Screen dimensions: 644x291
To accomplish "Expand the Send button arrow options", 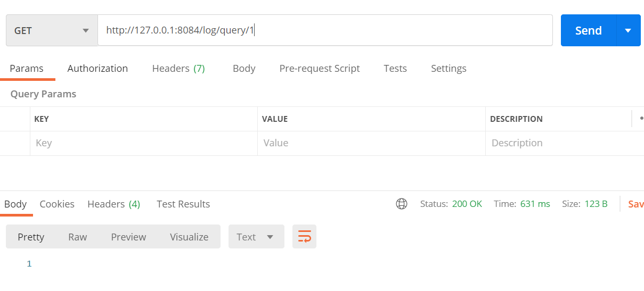I will point(629,30).
